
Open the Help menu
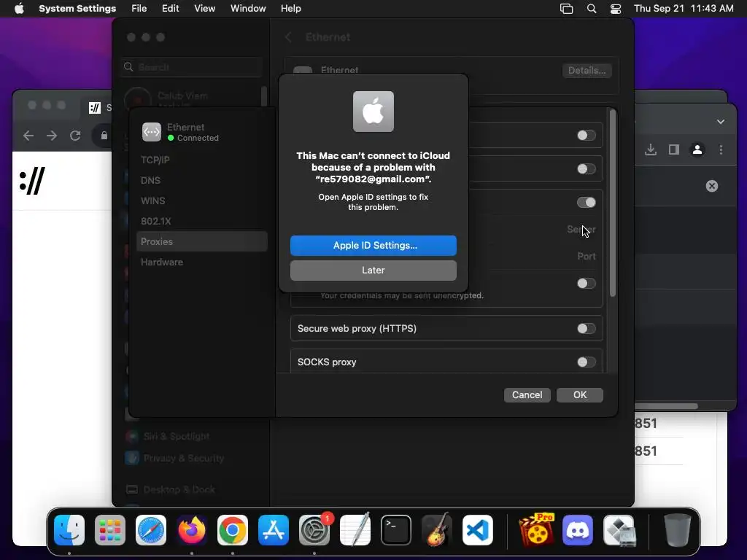coord(290,9)
